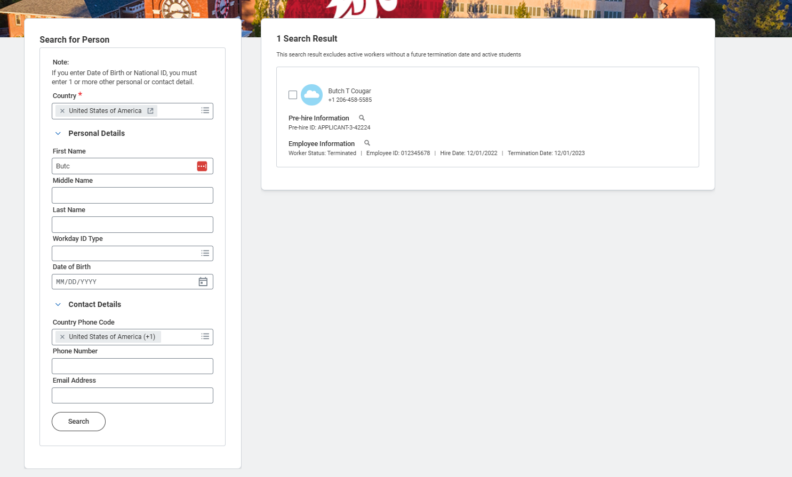This screenshot has width=792, height=477.
Task: Click the red password manager icon in First Name
Action: pos(202,166)
